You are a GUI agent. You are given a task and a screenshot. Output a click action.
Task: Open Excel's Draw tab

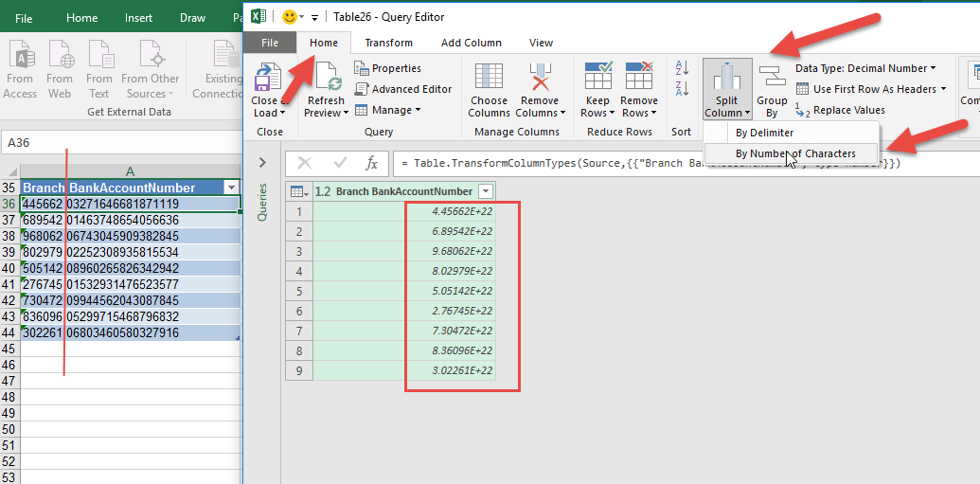[x=192, y=18]
